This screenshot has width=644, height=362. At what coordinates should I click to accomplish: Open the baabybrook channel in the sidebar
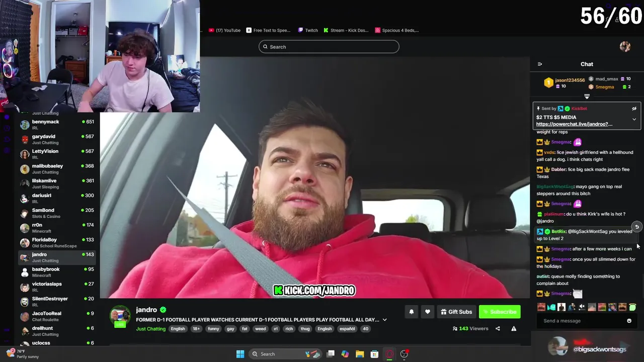[x=57, y=272]
